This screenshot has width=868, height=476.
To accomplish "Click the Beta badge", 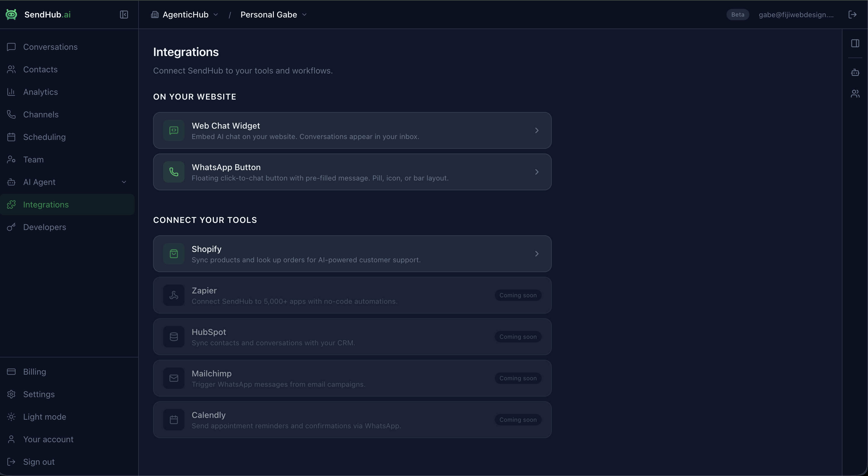I will pos(737,15).
